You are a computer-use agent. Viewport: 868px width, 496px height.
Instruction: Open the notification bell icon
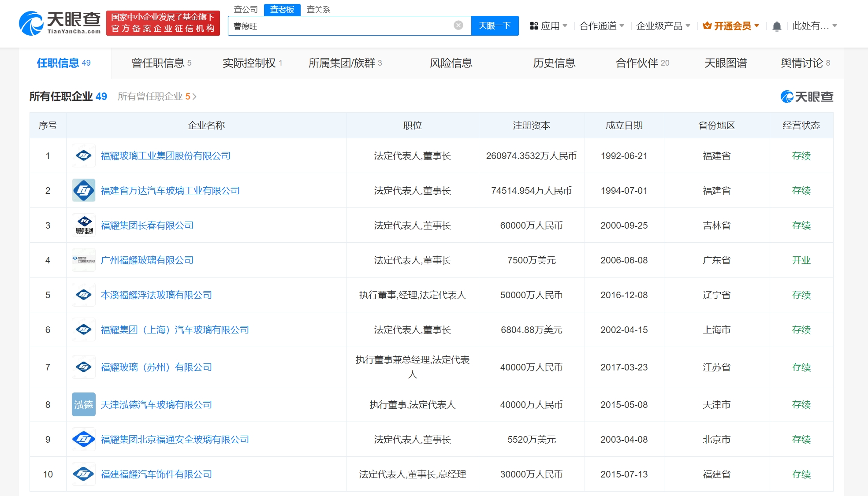coord(777,26)
